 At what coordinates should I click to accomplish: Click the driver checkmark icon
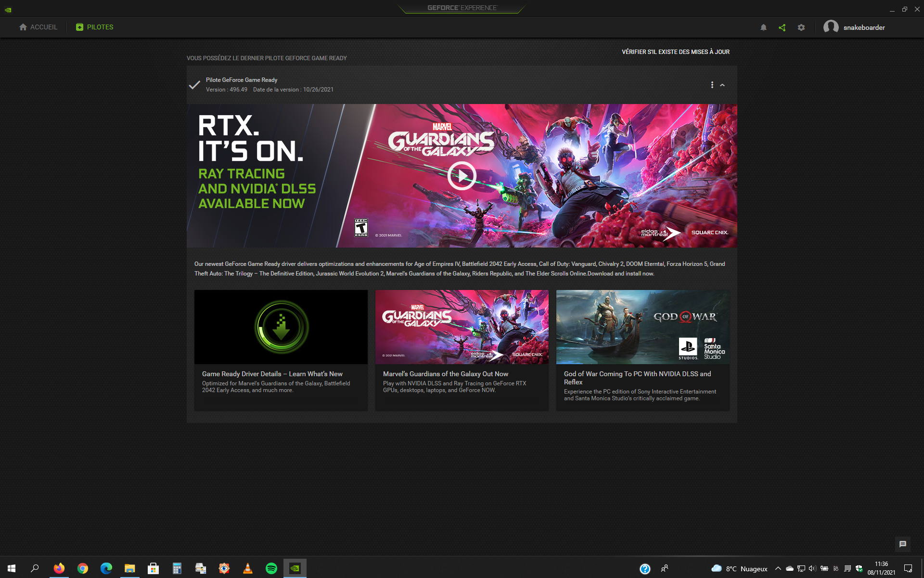coord(194,85)
